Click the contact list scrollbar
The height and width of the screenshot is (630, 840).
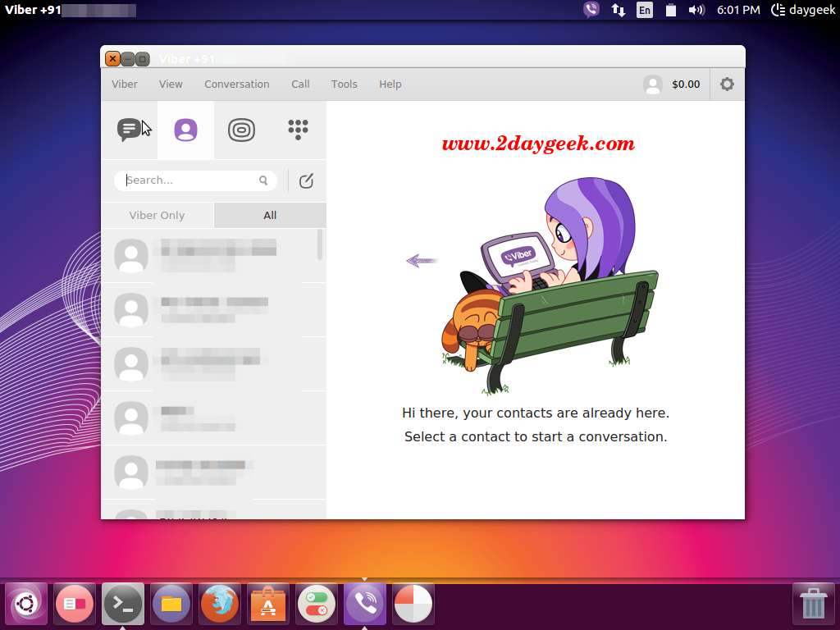pos(320,244)
